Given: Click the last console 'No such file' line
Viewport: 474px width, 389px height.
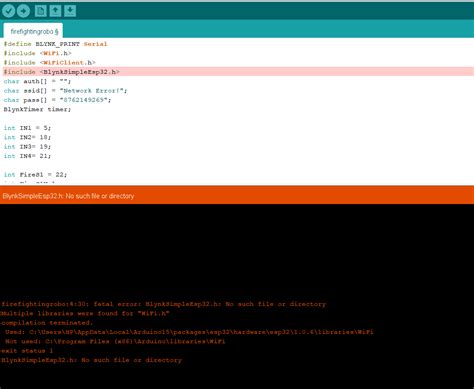Looking at the screenshot, I should click(91, 360).
